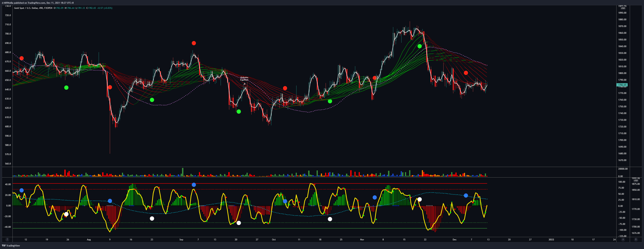Screen dimensions: 644x249
Task: Click the close value C1782.65 in the header
Action: (x=91, y=8)
